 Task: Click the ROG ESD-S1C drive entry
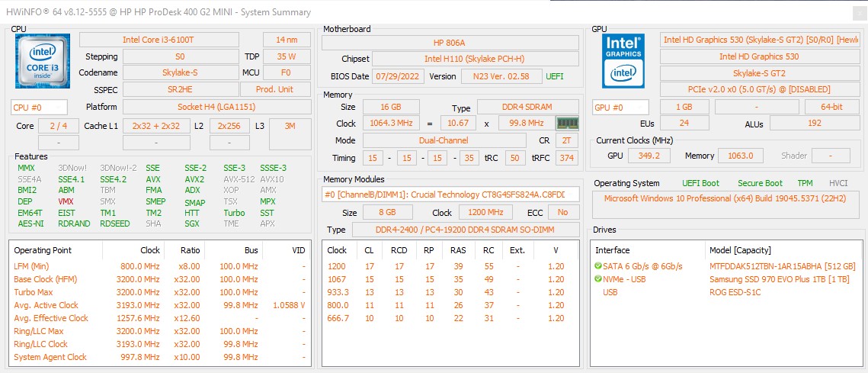[735, 292]
